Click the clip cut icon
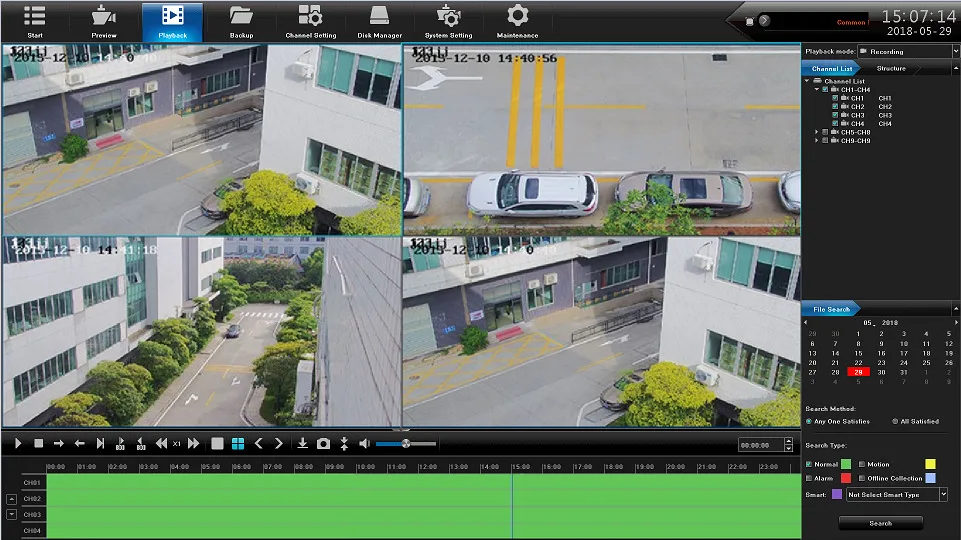The height and width of the screenshot is (540, 961). (344, 444)
